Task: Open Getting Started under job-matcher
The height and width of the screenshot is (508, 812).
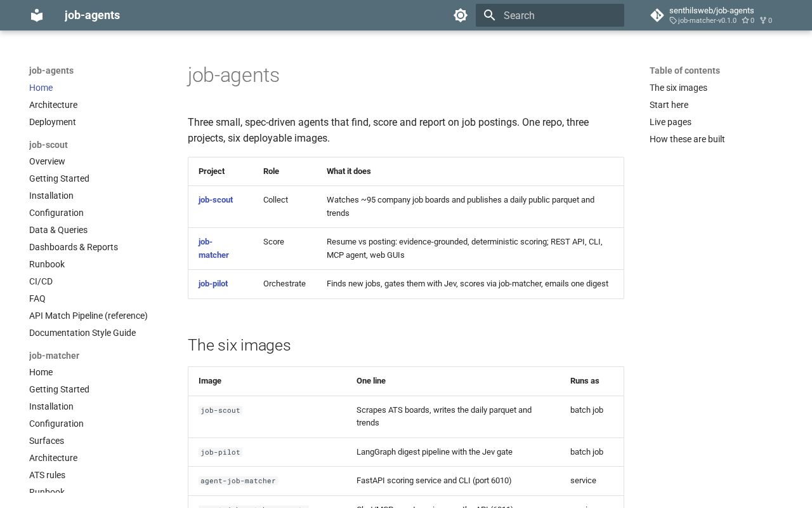Action: click(x=59, y=389)
